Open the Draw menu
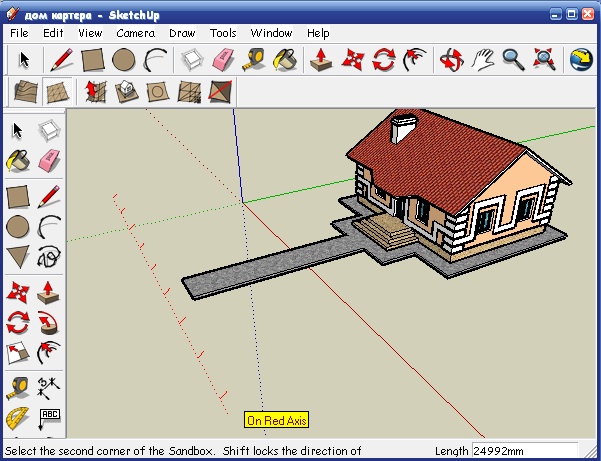Image resolution: width=601 pixels, height=461 pixels. (x=182, y=33)
